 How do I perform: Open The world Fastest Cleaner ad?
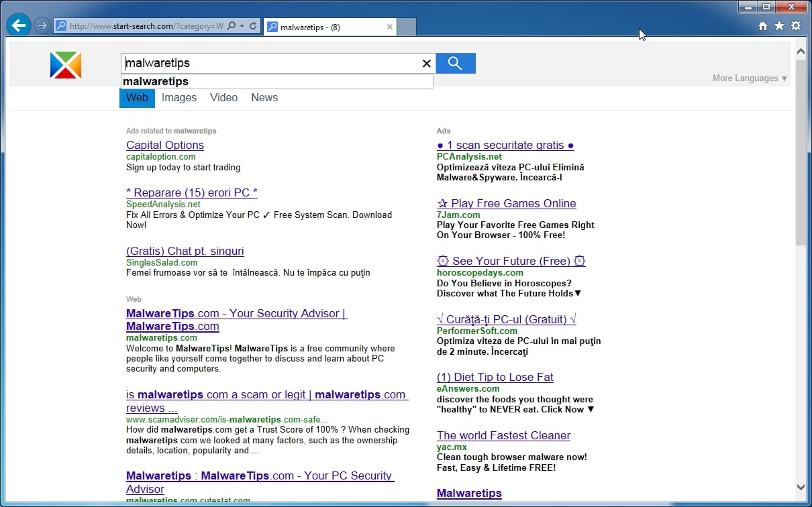point(503,435)
